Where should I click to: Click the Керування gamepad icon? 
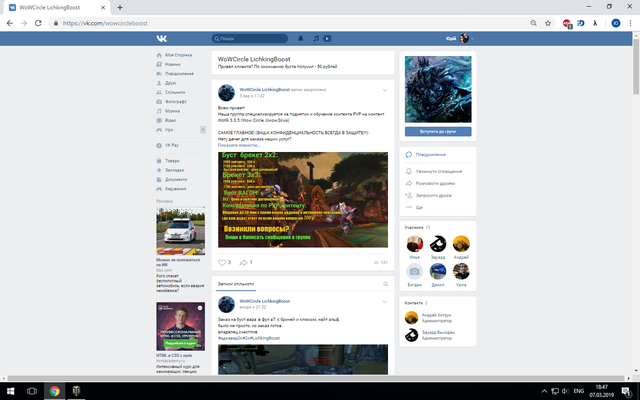[x=159, y=189]
